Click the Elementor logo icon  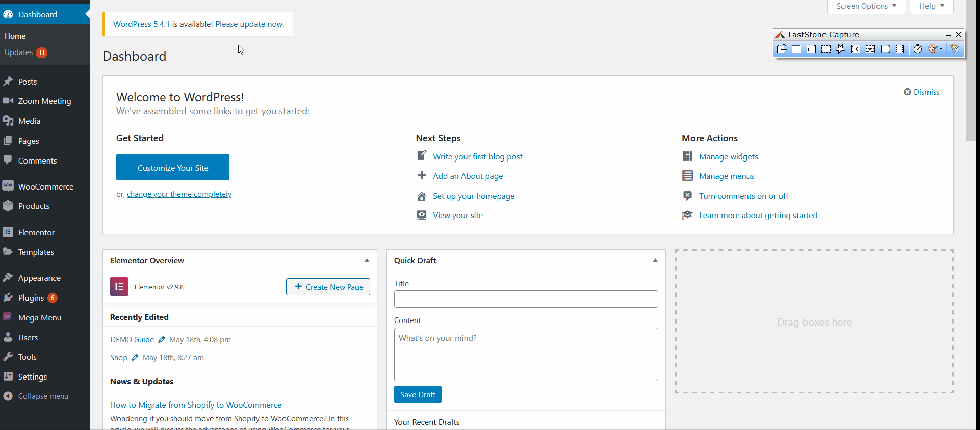[x=119, y=287]
